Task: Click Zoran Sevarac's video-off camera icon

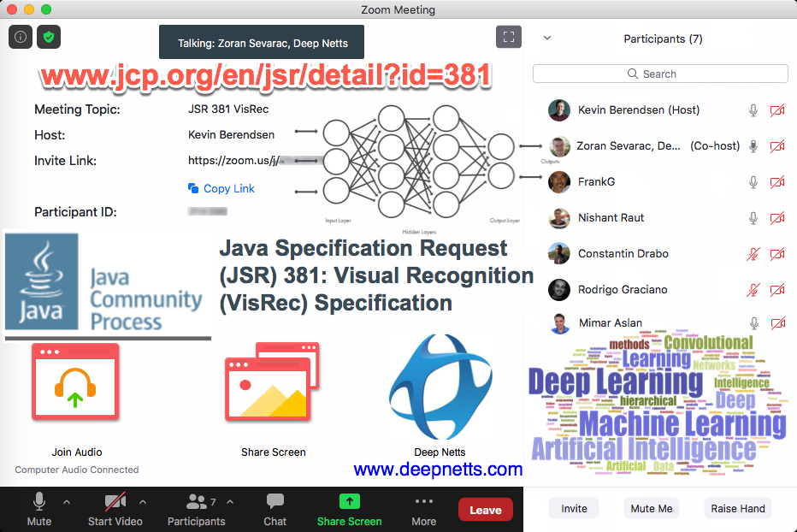Action: pos(777,146)
